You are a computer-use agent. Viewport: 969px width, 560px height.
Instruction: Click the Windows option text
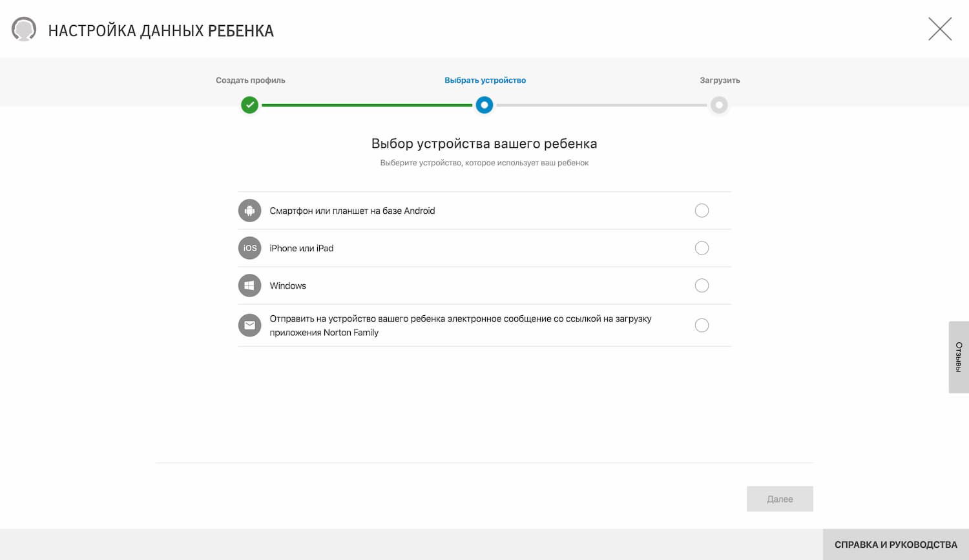click(287, 285)
